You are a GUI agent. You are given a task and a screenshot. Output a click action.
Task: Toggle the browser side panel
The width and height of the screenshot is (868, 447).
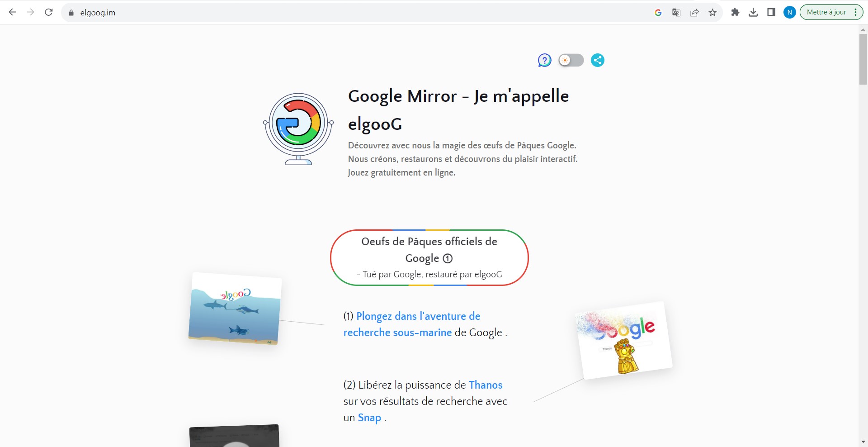pos(771,12)
